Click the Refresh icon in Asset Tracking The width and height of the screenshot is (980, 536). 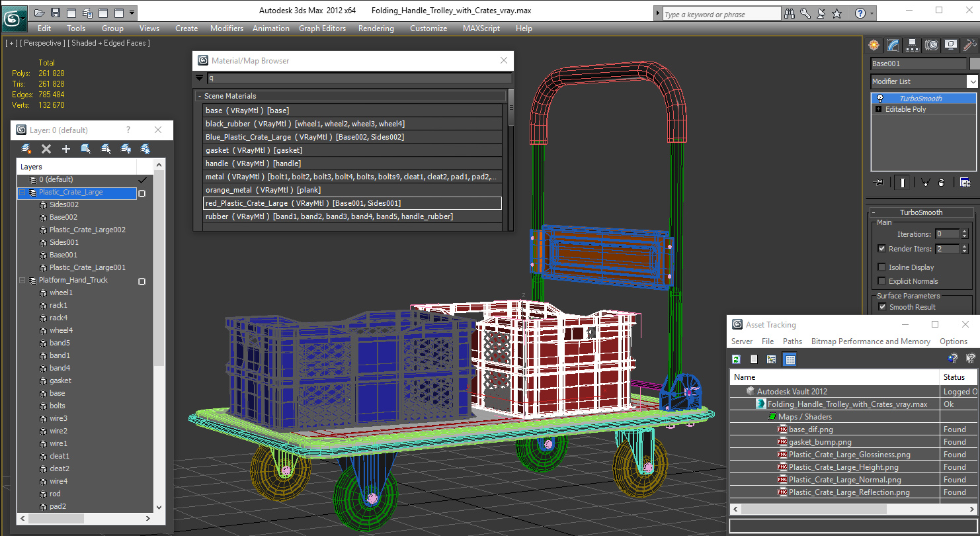(736, 359)
